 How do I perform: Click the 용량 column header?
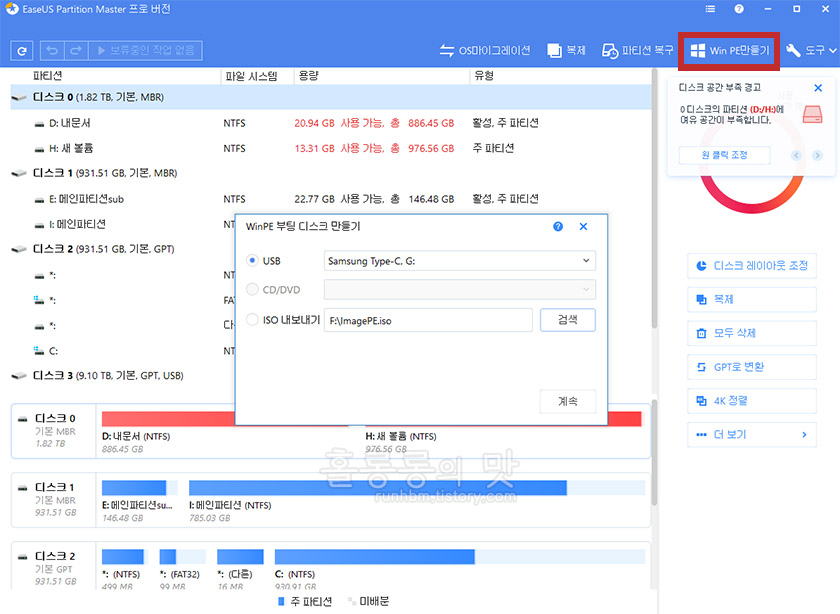(x=309, y=76)
